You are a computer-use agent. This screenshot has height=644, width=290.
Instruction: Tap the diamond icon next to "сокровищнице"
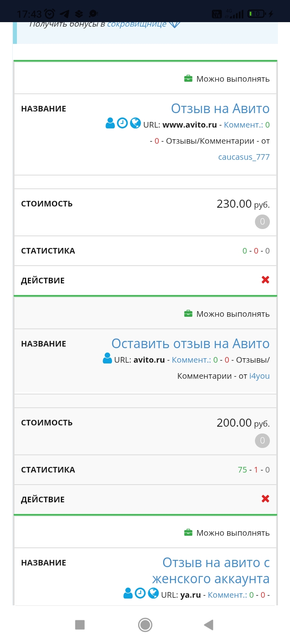click(174, 24)
